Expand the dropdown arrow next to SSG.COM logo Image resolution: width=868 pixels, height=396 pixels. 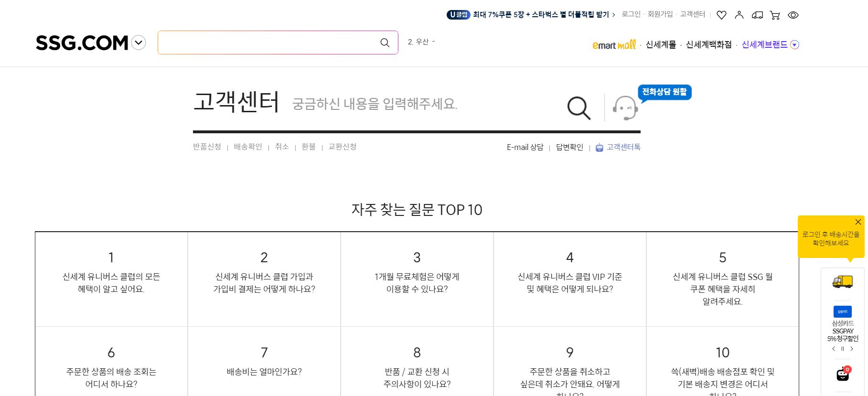click(139, 43)
